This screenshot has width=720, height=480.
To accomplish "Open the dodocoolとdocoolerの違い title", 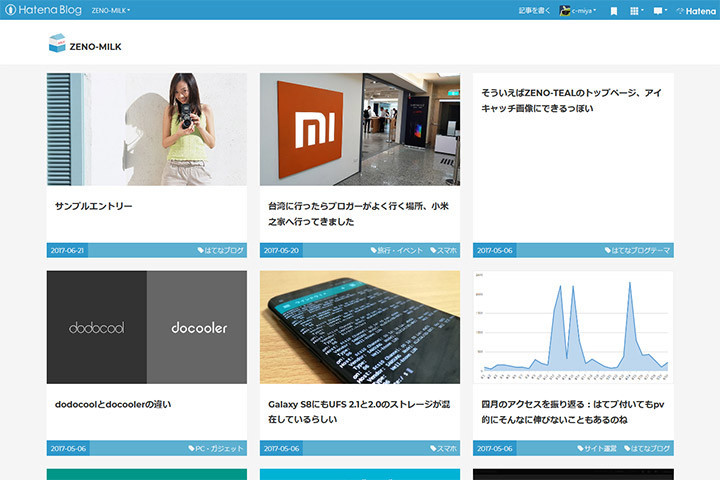I will (113, 404).
